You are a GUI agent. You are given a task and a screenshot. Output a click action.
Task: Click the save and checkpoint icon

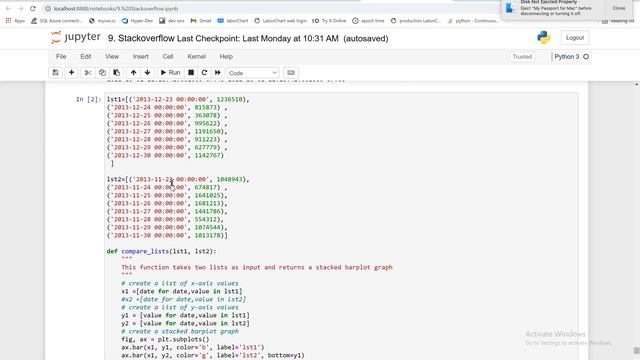(56, 73)
